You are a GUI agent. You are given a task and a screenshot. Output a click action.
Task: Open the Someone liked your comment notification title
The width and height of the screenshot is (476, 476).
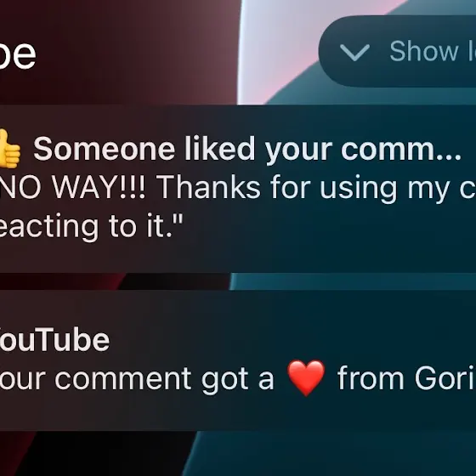point(247,149)
